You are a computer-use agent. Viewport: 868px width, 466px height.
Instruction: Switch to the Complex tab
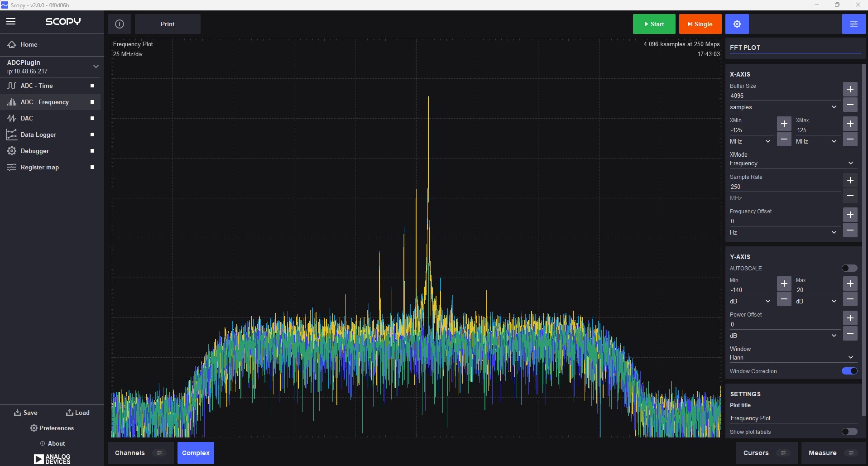195,452
